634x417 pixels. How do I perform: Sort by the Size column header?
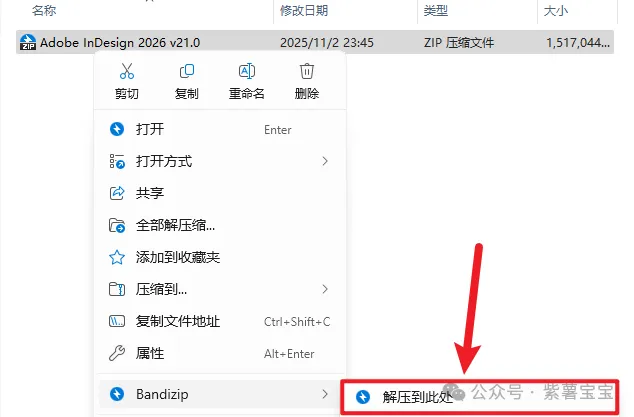tap(556, 11)
